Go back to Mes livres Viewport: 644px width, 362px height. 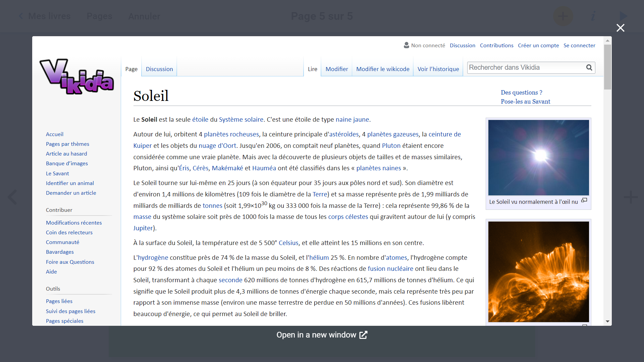point(45,16)
